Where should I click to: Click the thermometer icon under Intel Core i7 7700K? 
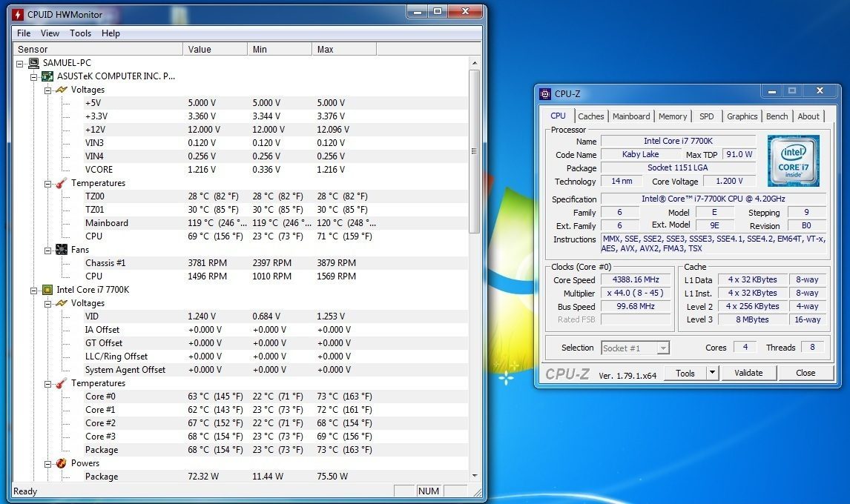pyautogui.click(x=62, y=383)
